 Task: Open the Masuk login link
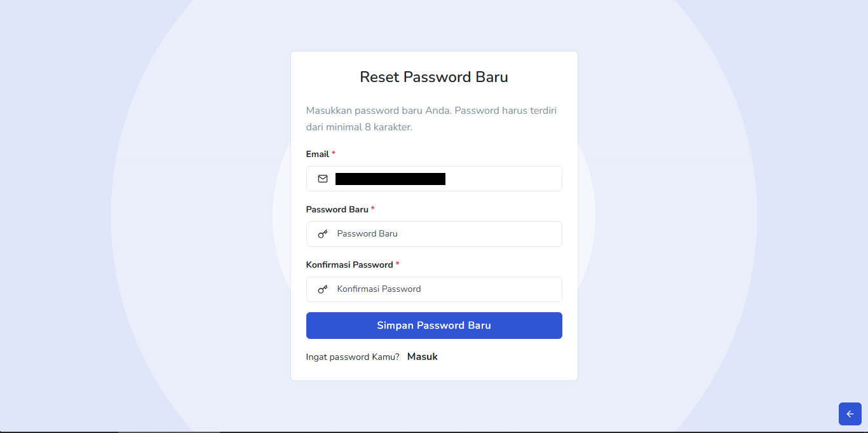coord(423,357)
